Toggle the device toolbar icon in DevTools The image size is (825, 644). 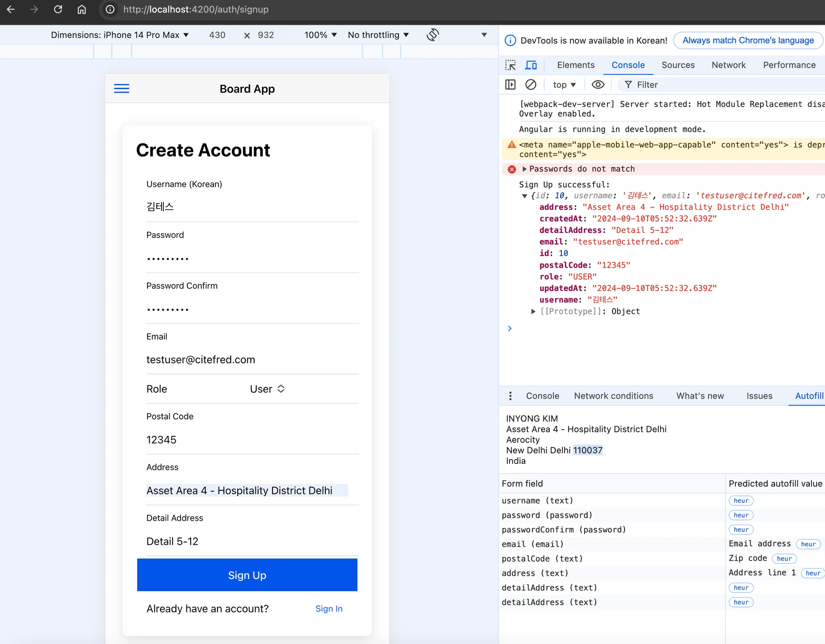531,65
